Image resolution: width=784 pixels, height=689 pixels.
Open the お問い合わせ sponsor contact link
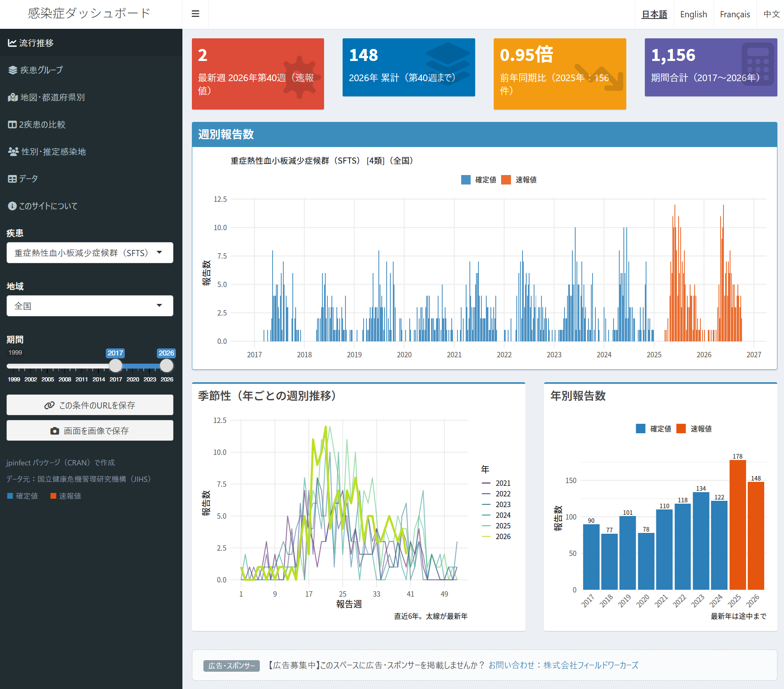coord(563,665)
